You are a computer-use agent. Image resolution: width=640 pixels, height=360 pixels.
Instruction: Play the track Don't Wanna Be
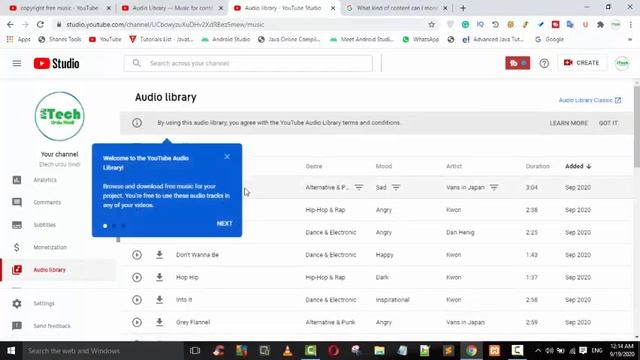[x=137, y=255]
